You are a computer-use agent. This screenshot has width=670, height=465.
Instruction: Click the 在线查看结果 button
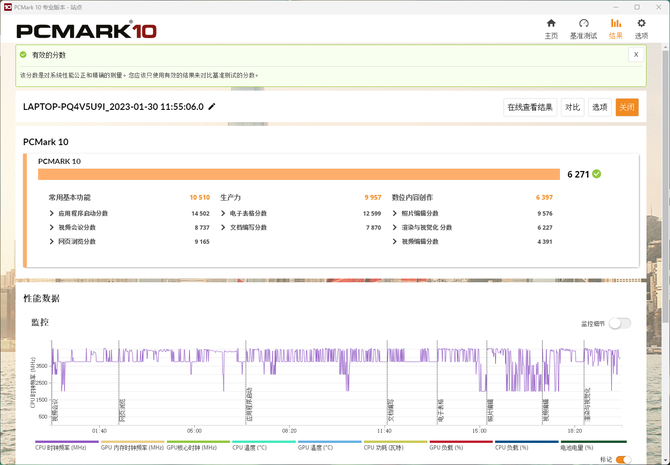(x=530, y=107)
